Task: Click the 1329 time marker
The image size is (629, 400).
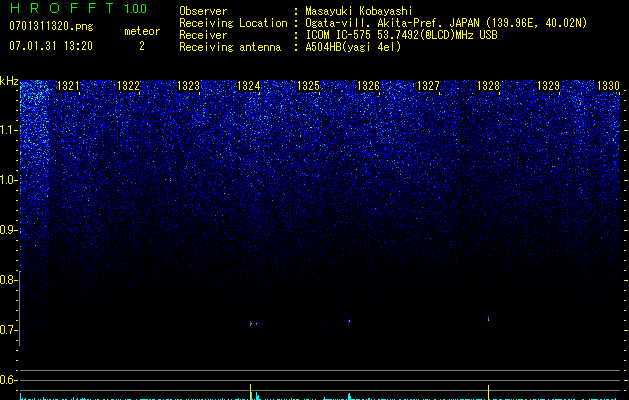Action: (x=548, y=86)
